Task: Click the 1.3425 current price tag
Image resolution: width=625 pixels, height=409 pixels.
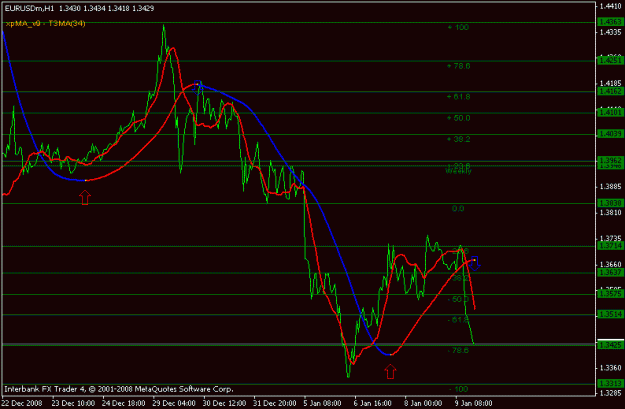Action: click(610, 345)
